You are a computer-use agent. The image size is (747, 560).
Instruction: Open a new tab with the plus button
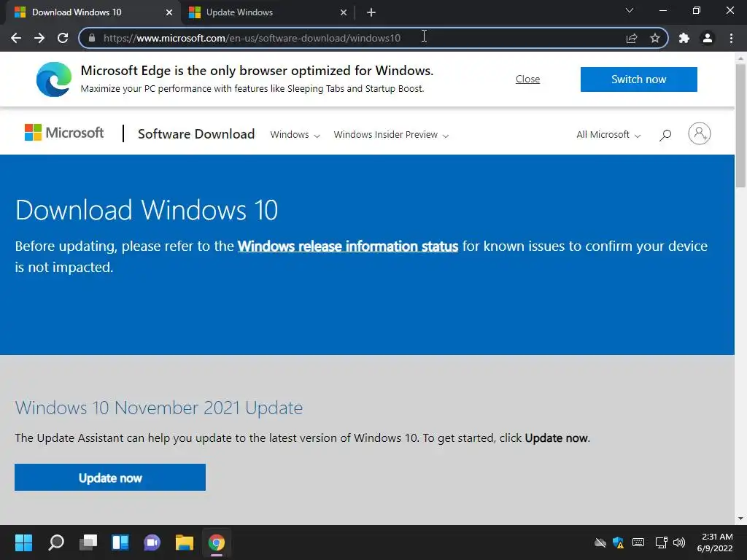point(371,12)
